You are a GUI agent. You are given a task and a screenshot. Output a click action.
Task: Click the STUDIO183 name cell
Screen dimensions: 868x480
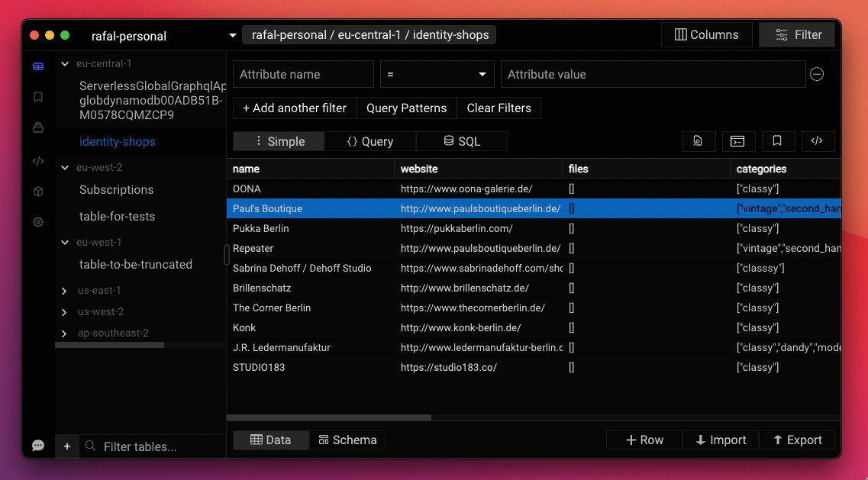click(x=310, y=368)
